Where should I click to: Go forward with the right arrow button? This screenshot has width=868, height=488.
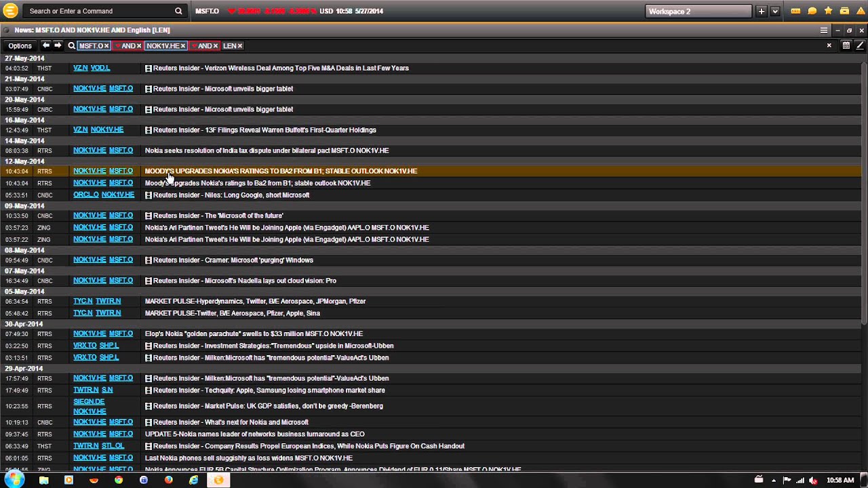pyautogui.click(x=58, y=45)
